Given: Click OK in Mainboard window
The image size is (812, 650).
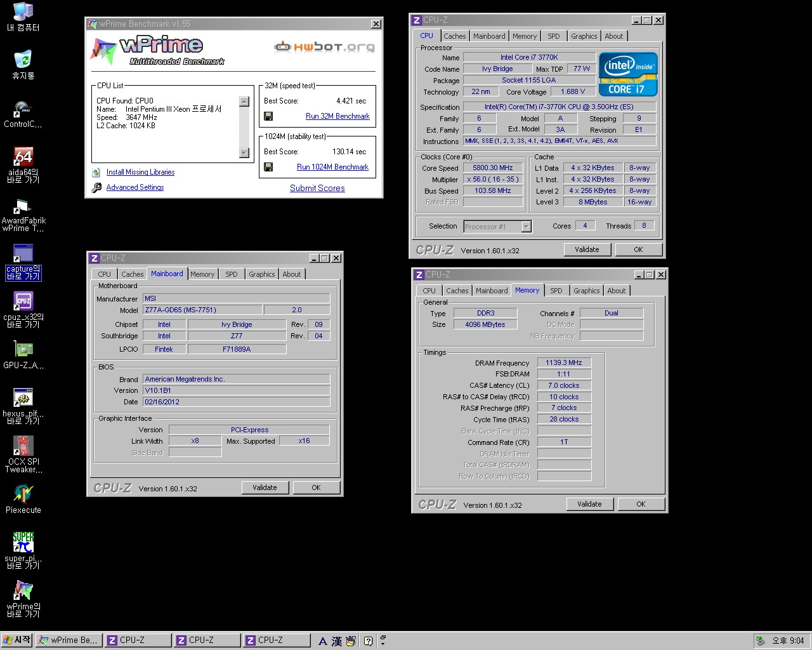Looking at the screenshot, I should pyautogui.click(x=316, y=487).
